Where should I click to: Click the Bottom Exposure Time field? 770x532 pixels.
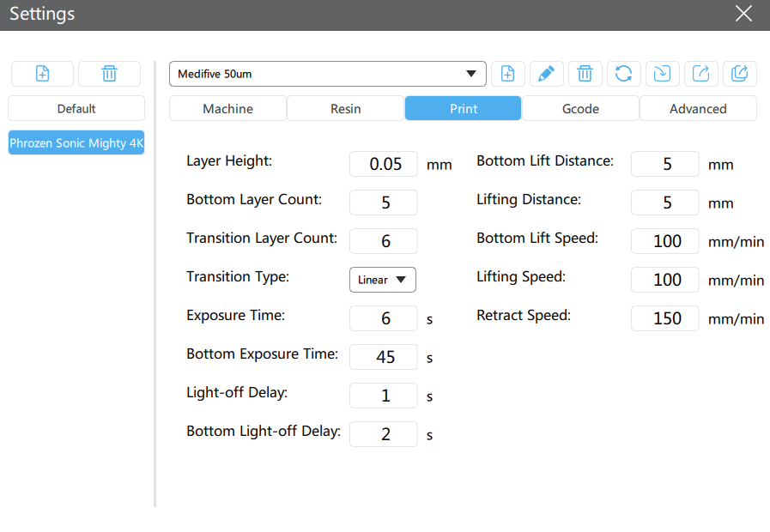coord(384,357)
